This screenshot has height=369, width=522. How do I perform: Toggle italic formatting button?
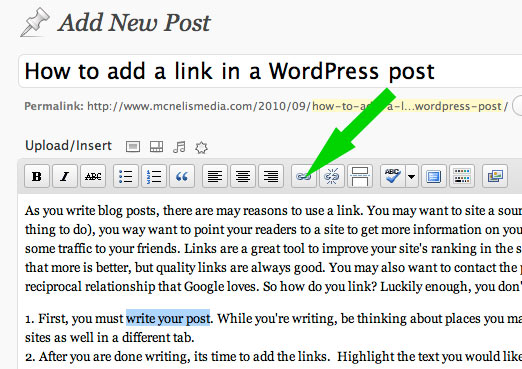(x=65, y=176)
